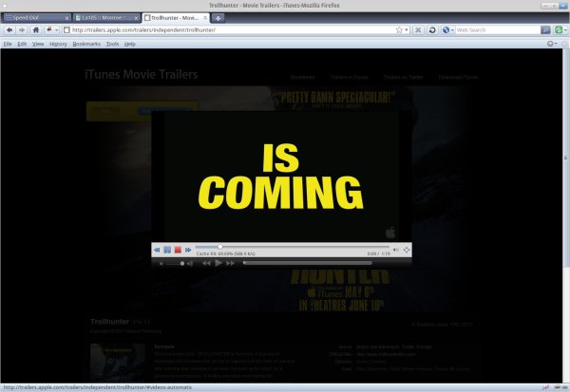The width and height of the screenshot is (570, 392).
Task: Switch to the second tab, next to Speed Dial
Action: point(106,18)
